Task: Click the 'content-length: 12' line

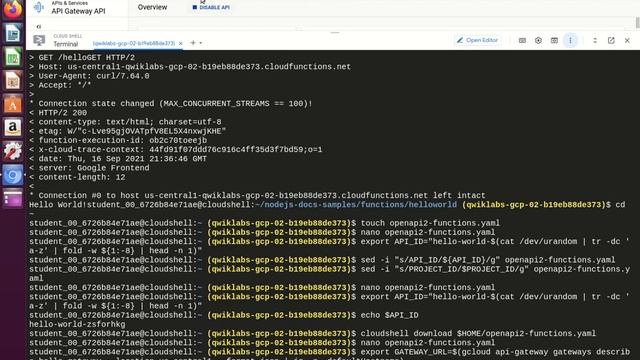Action: [77, 177]
